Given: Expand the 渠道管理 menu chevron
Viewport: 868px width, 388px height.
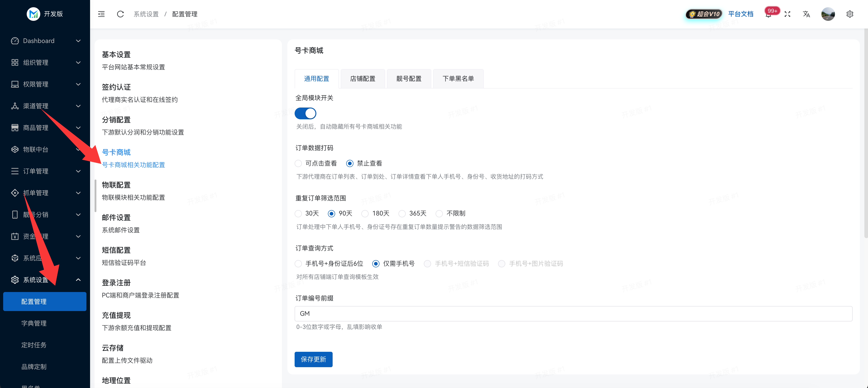Looking at the screenshot, I should [78, 106].
